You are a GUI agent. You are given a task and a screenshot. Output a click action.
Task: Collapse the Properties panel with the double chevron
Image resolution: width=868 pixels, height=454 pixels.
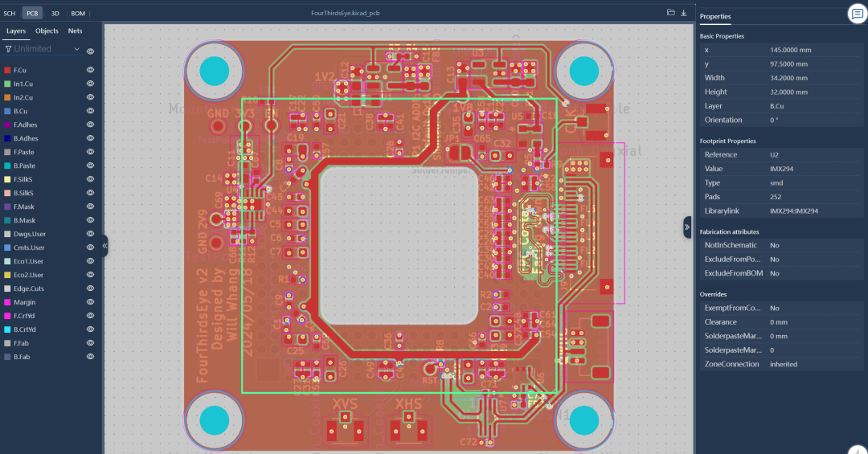pyautogui.click(x=687, y=227)
